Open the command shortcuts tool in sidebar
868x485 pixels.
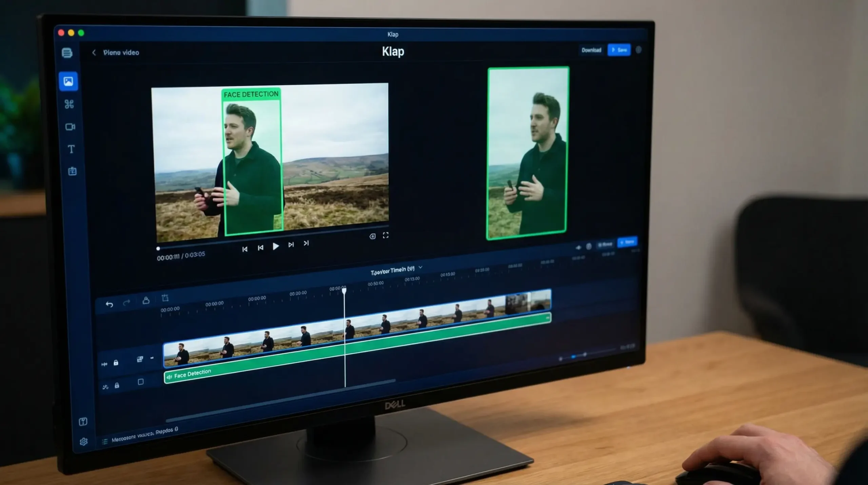[70, 104]
